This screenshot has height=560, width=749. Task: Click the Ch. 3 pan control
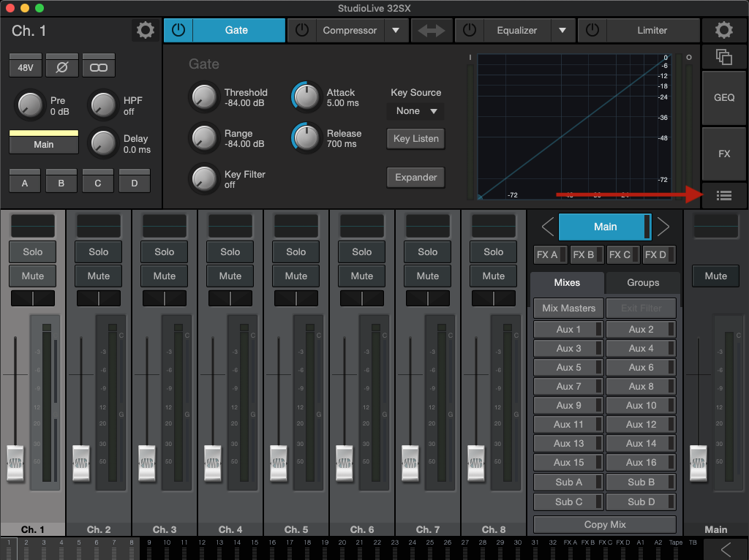165,298
